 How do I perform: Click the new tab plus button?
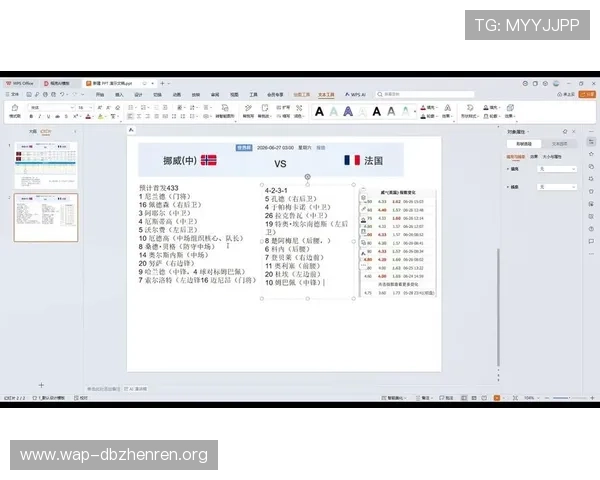coord(162,83)
